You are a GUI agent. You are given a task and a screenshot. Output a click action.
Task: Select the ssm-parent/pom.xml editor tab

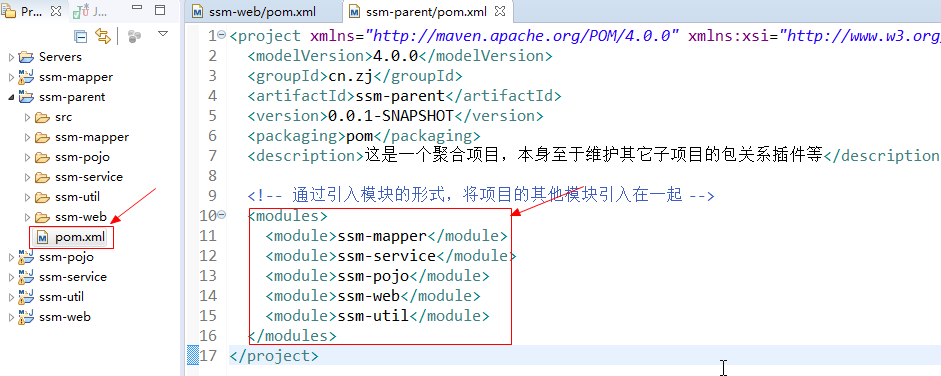pos(428,11)
